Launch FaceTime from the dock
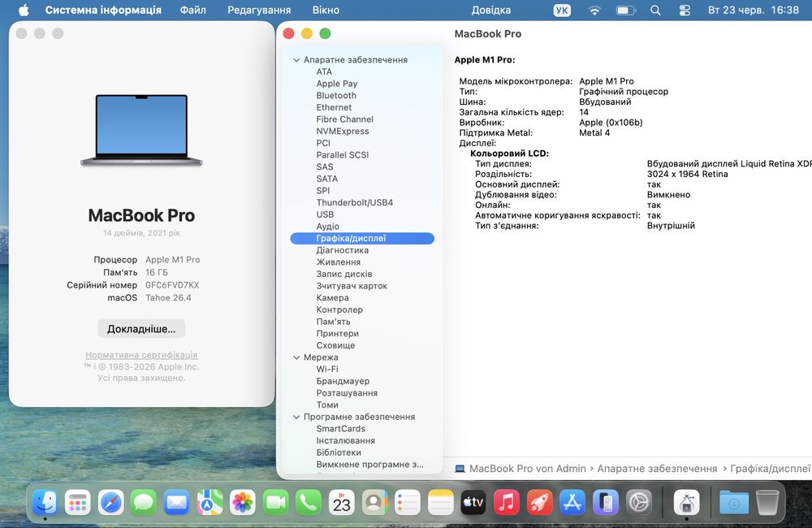Viewport: 812px width, 528px height. [275, 502]
